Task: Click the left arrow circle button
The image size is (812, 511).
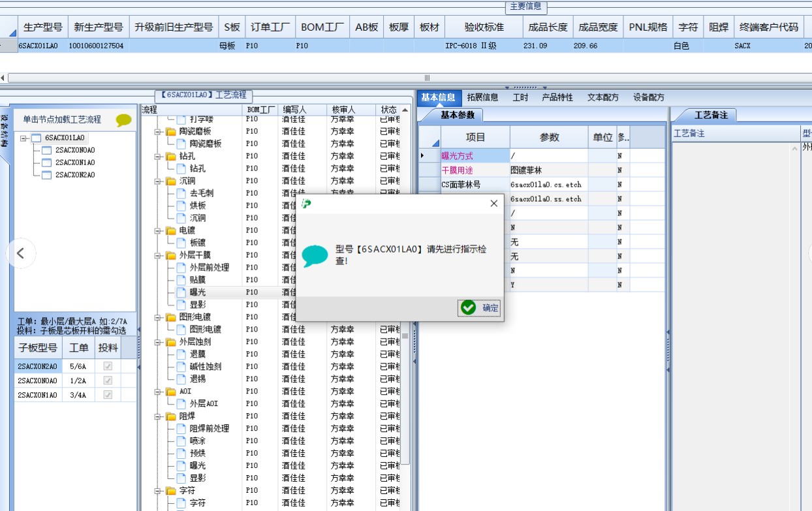Action: (21, 253)
